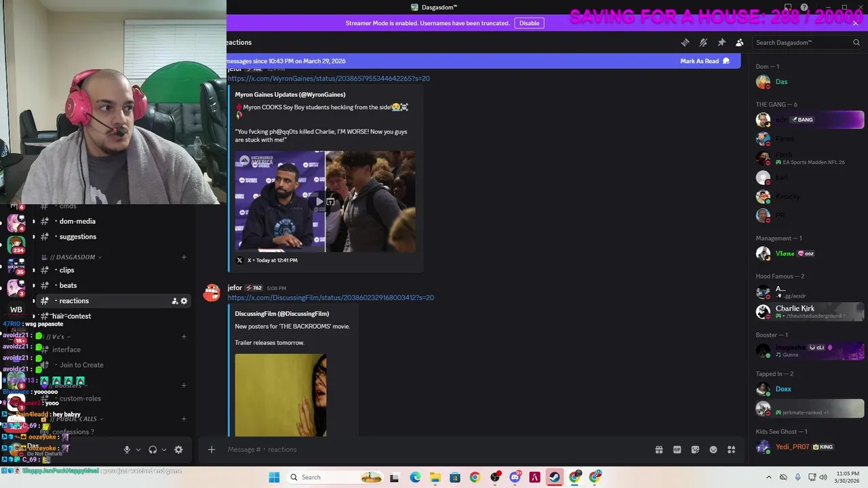Click the Mark As Read button

(x=705, y=61)
